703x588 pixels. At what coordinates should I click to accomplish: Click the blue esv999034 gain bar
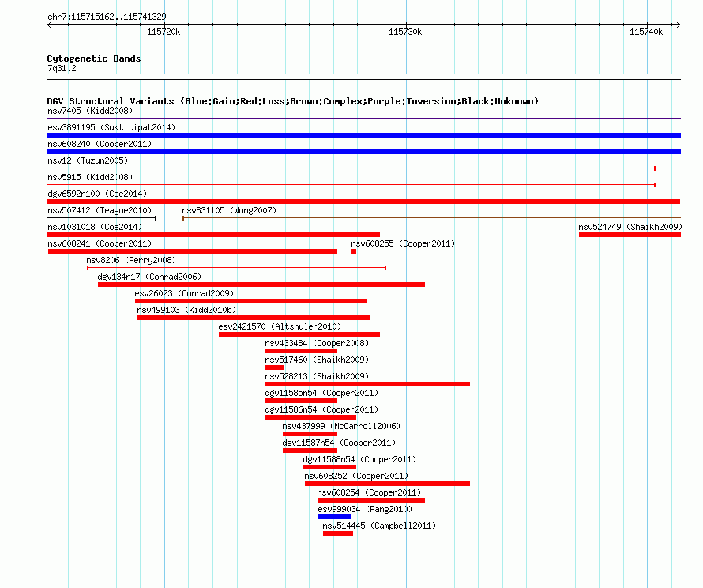334,517
